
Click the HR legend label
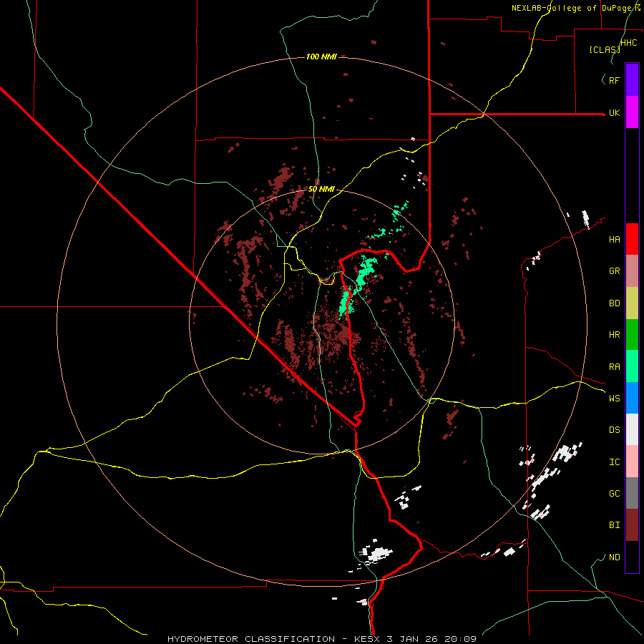[614, 335]
